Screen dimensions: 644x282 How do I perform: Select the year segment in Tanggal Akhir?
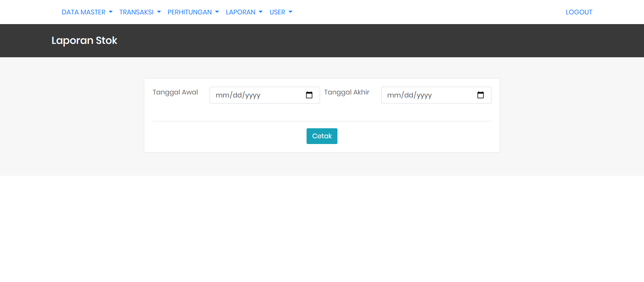(x=424, y=95)
